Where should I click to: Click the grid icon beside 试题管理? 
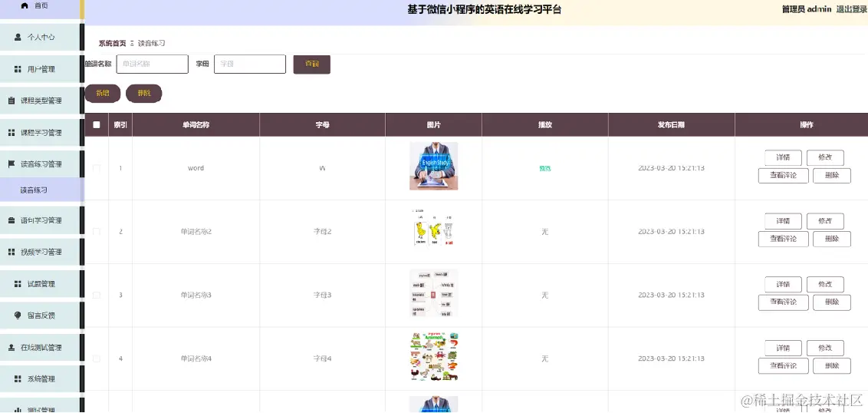18,284
